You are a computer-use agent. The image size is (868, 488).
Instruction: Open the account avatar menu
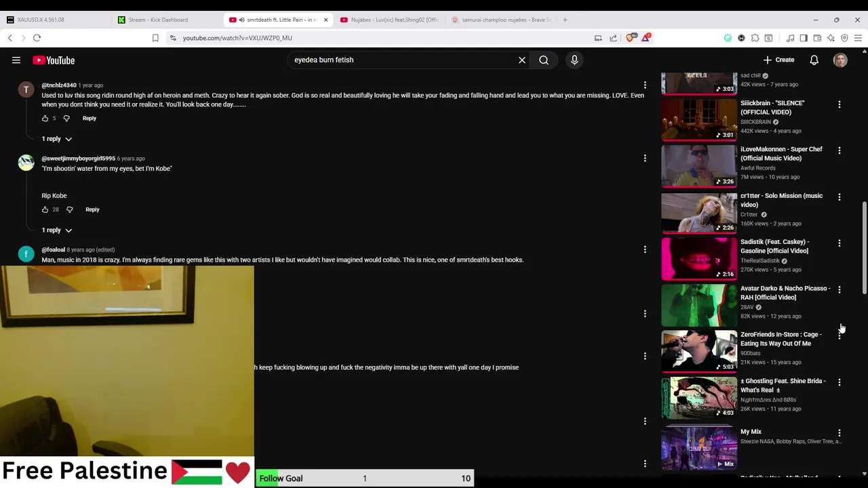840,60
